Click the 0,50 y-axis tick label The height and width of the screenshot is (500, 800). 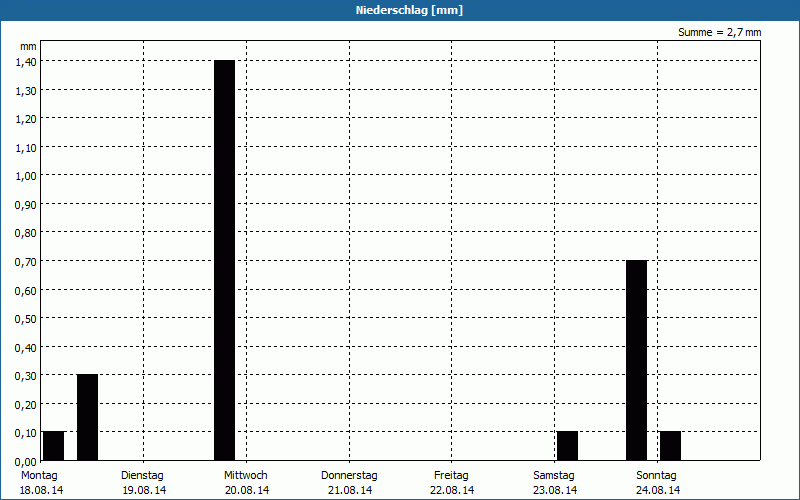pos(26,319)
